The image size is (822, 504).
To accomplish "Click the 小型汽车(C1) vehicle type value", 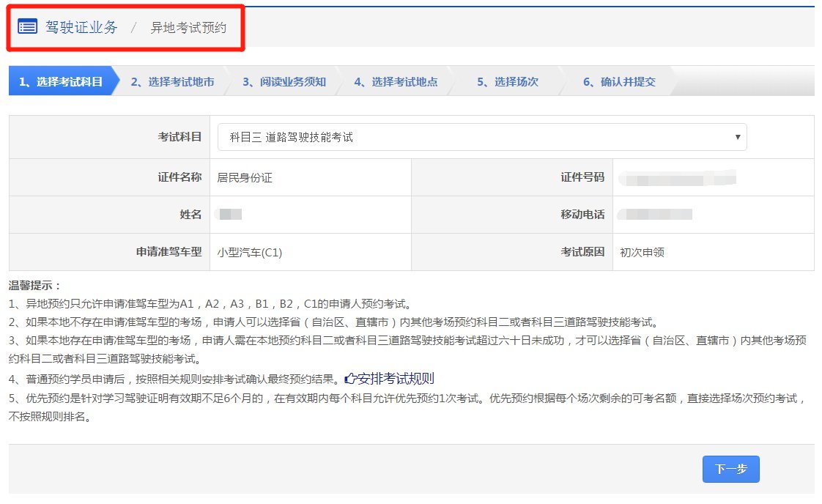I will click(250, 253).
